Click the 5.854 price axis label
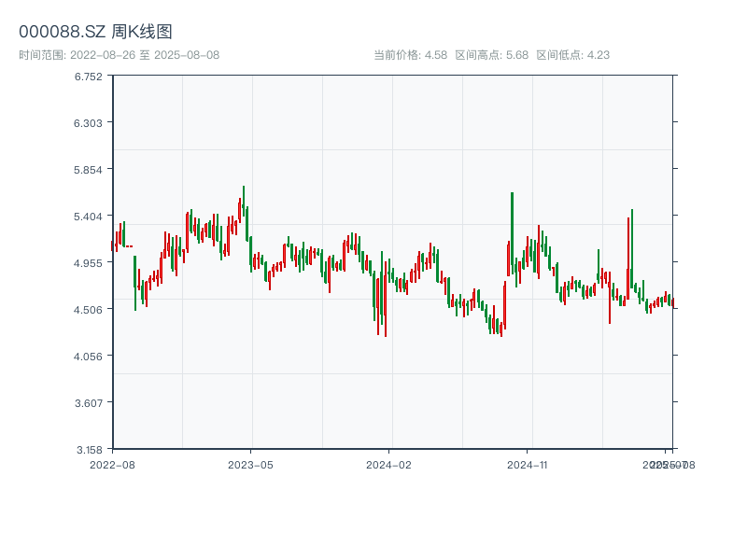Image resolution: width=747 pixels, height=560 pixels. pos(89,170)
